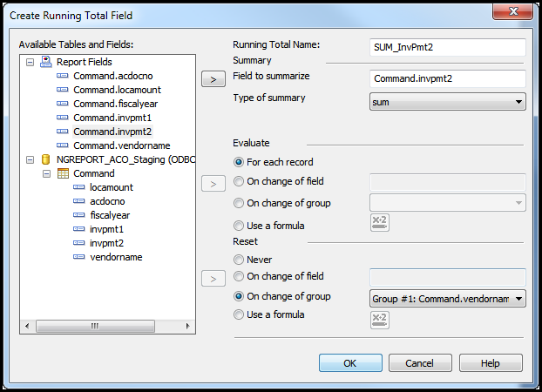Screen dimensions: 542x392
Task: Collapse the Report Fields tree node
Action: pyautogui.click(x=30, y=62)
